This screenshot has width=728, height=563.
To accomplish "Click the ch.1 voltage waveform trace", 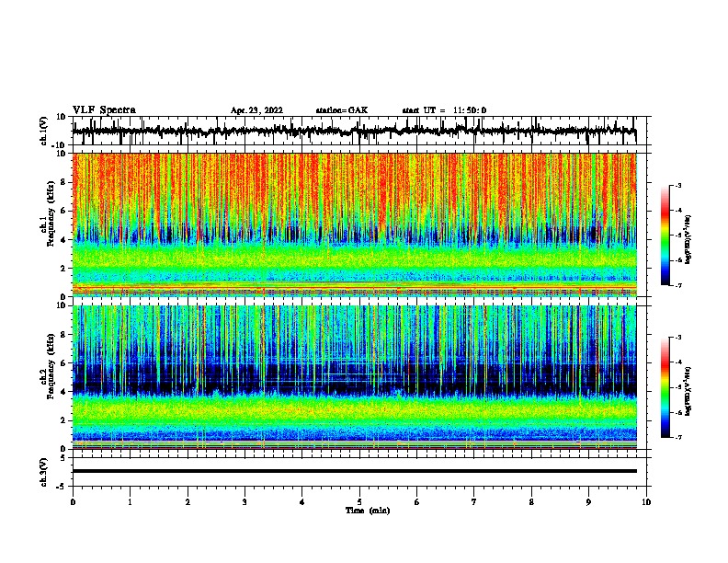I will point(354,131).
